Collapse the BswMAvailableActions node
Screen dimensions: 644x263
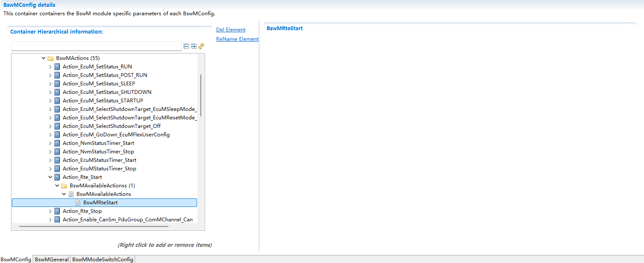pyautogui.click(x=64, y=194)
